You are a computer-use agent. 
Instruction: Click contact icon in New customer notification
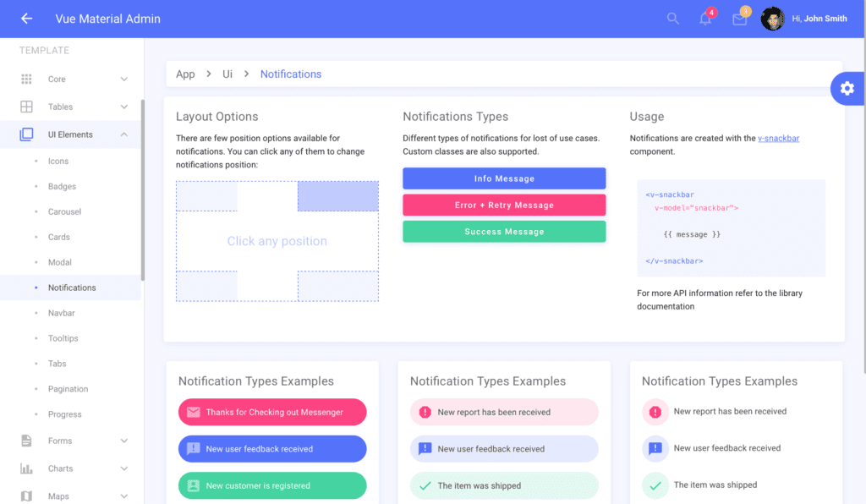click(x=194, y=485)
